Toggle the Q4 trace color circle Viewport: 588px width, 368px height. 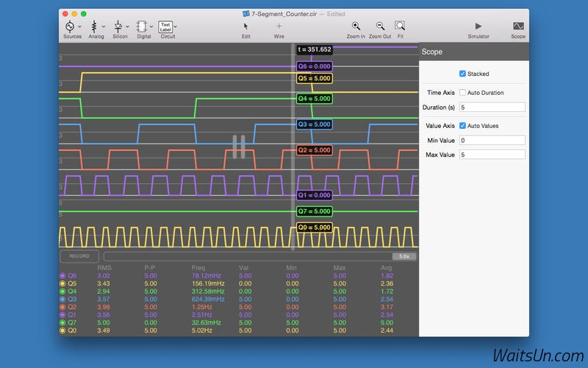coord(62,291)
